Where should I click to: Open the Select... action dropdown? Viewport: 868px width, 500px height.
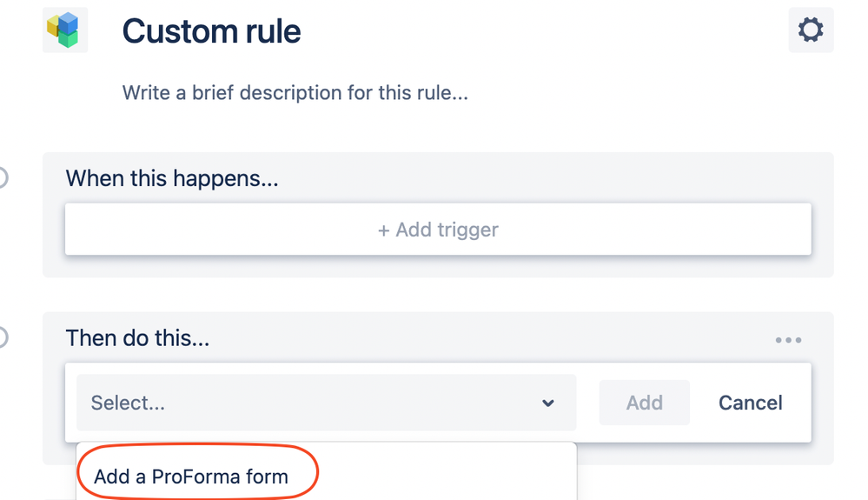[326, 403]
